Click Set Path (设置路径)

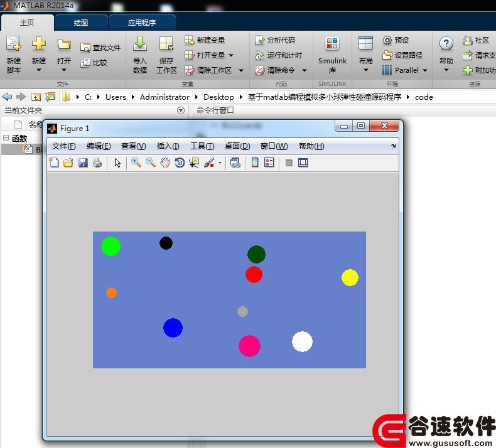402,55
